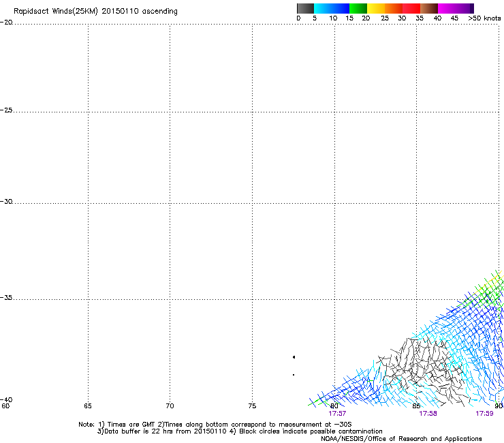Select the cyan-to-blue 5-15 knots colorbar segment

click(332, 8)
